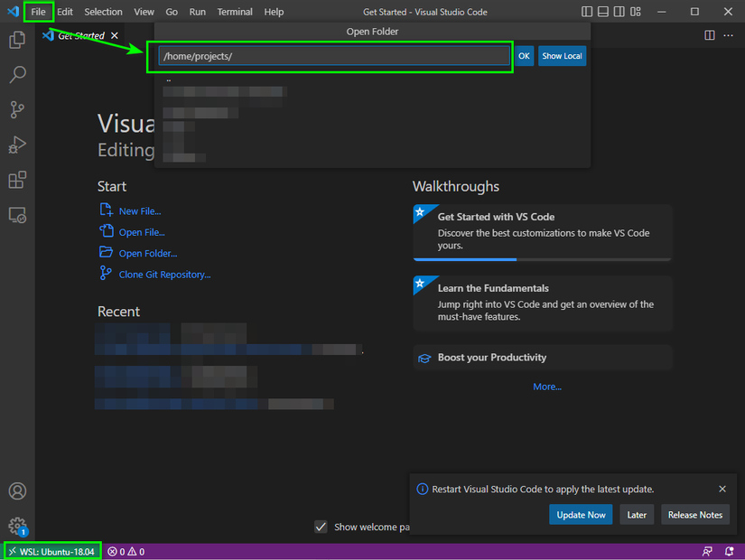This screenshot has width=745, height=560.
Task: Open the Search view icon
Action: tap(17, 75)
